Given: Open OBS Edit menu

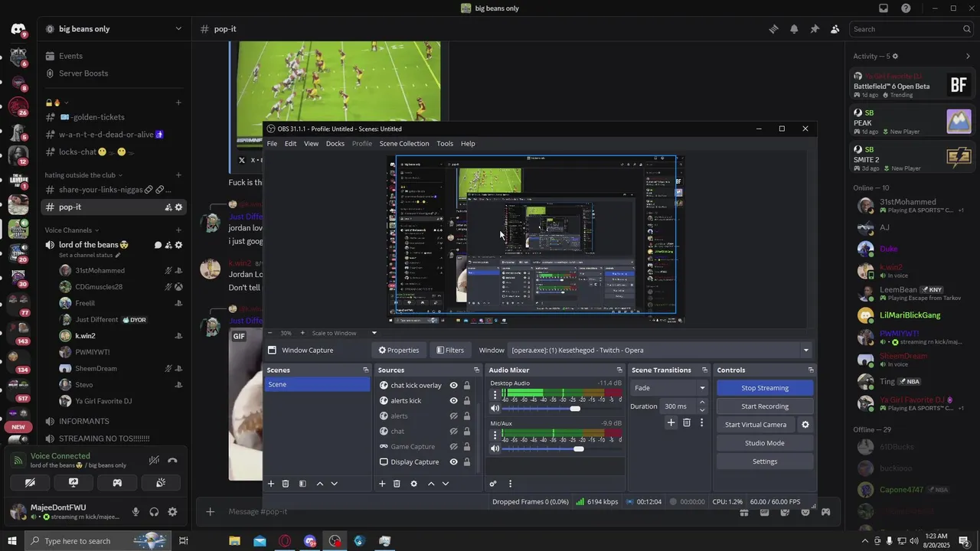Looking at the screenshot, I should (x=291, y=144).
